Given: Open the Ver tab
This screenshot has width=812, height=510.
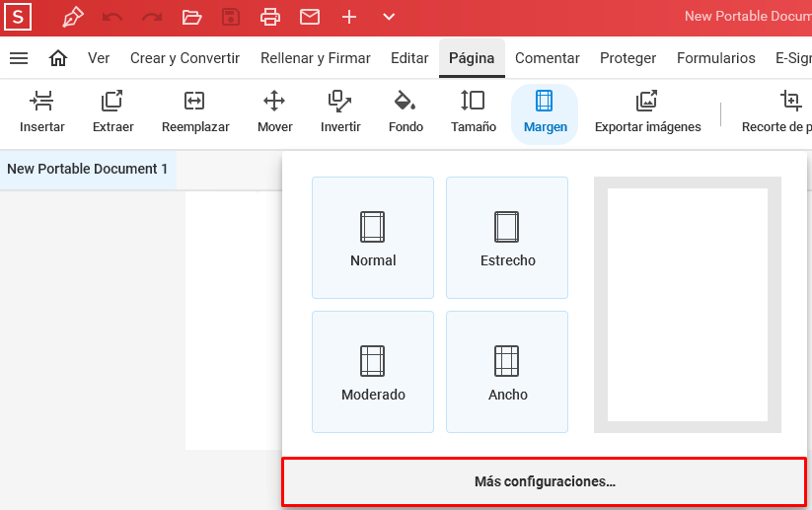Looking at the screenshot, I should pos(99,58).
